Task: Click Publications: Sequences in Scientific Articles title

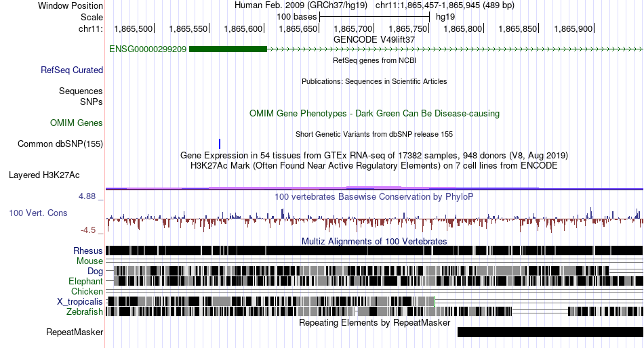Action: coord(374,81)
